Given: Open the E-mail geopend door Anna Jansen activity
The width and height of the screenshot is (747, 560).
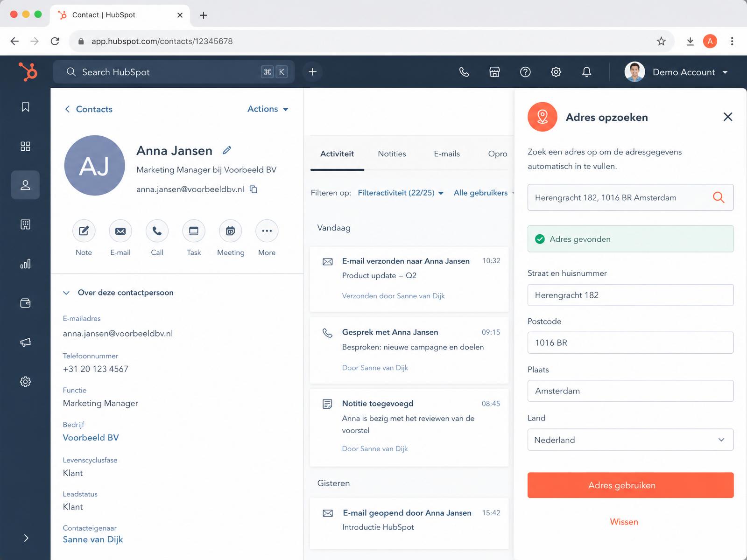Looking at the screenshot, I should 409,523.
